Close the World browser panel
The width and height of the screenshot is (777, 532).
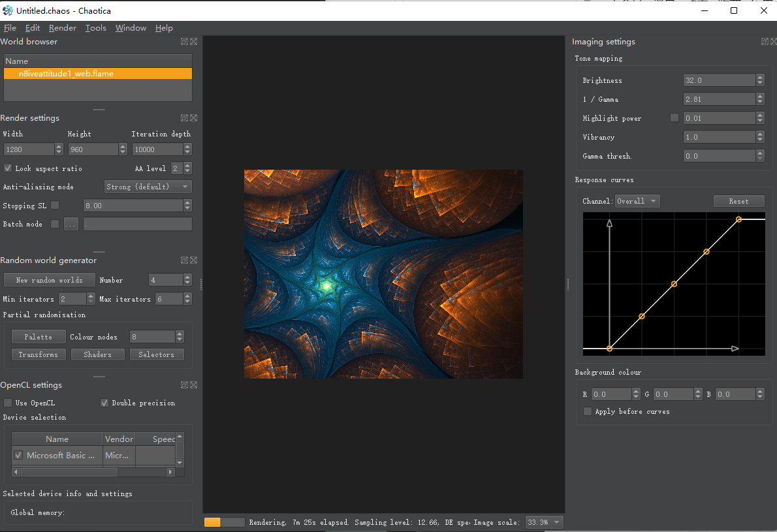pyautogui.click(x=193, y=42)
